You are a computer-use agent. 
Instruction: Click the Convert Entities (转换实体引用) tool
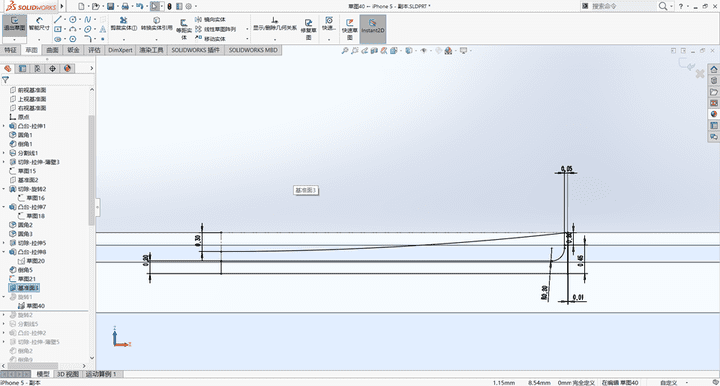[x=157, y=23]
